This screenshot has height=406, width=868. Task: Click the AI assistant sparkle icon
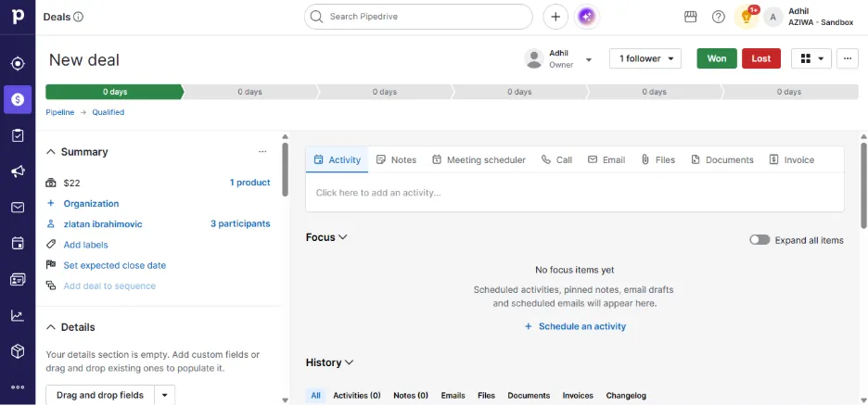[x=587, y=17]
